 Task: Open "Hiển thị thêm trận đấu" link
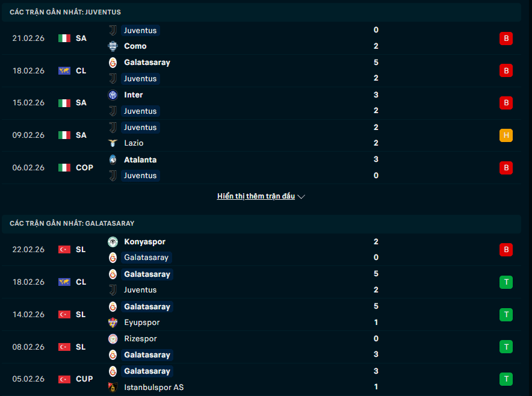256,196
